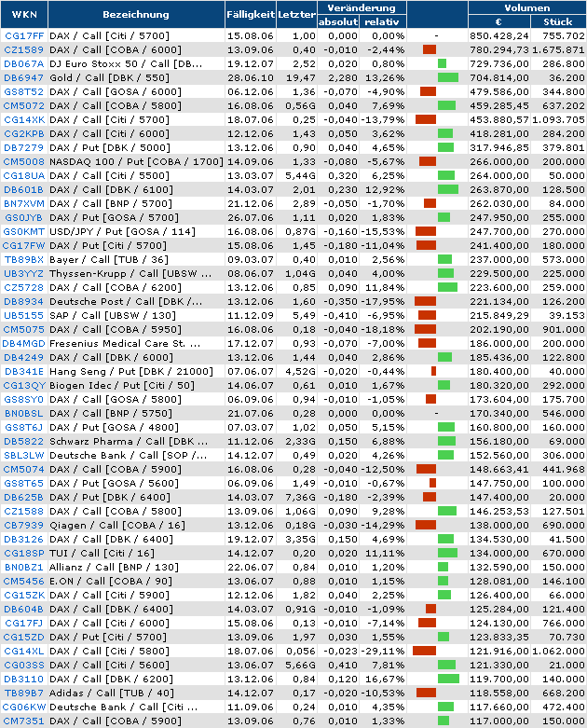Open TB89B7 Adidas call link
Image resolution: width=587 pixels, height=728 pixels.
tap(24, 693)
